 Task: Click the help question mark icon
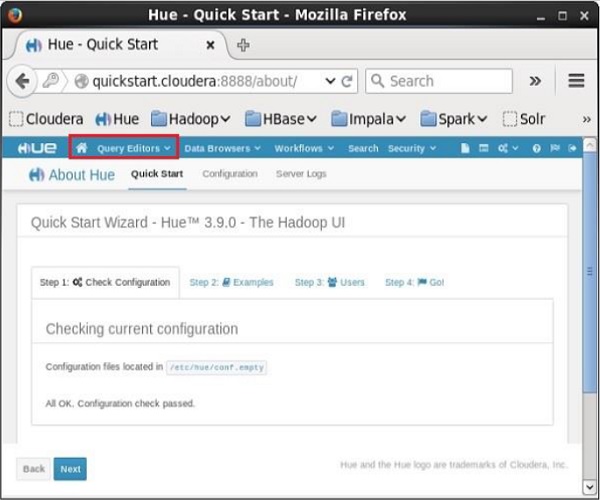pos(537,148)
